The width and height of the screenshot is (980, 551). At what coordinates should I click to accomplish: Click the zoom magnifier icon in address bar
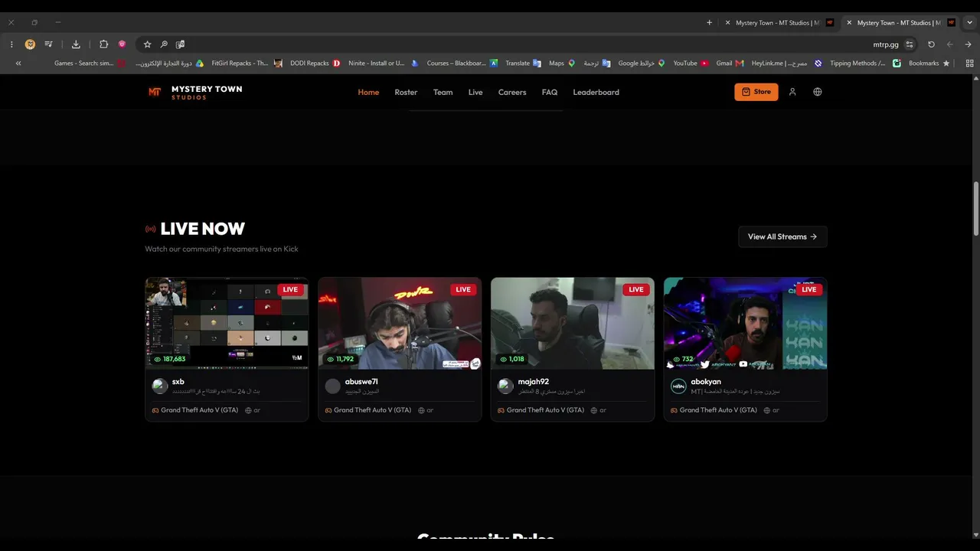(x=164, y=44)
